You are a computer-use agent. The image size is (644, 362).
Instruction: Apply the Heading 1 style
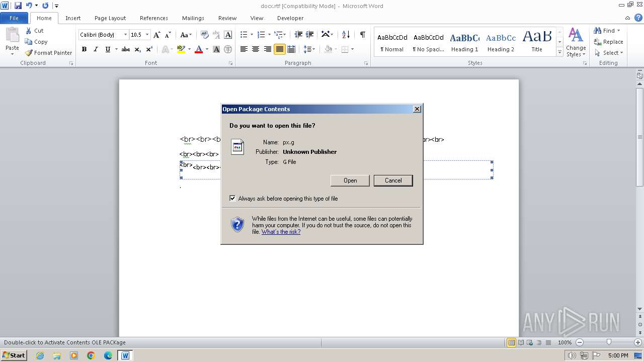click(x=464, y=42)
